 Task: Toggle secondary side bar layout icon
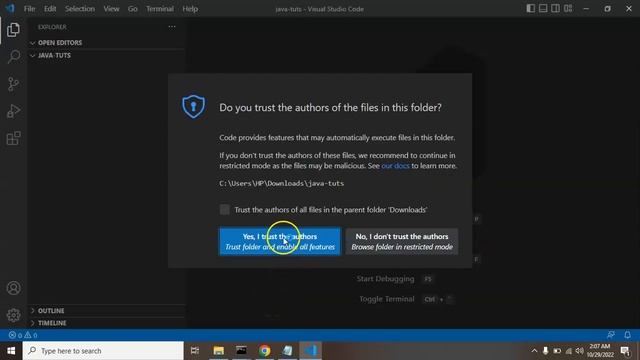pyautogui.click(x=556, y=9)
